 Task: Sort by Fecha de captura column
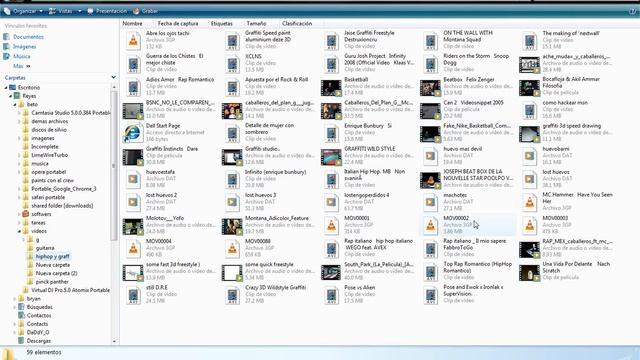[178, 24]
